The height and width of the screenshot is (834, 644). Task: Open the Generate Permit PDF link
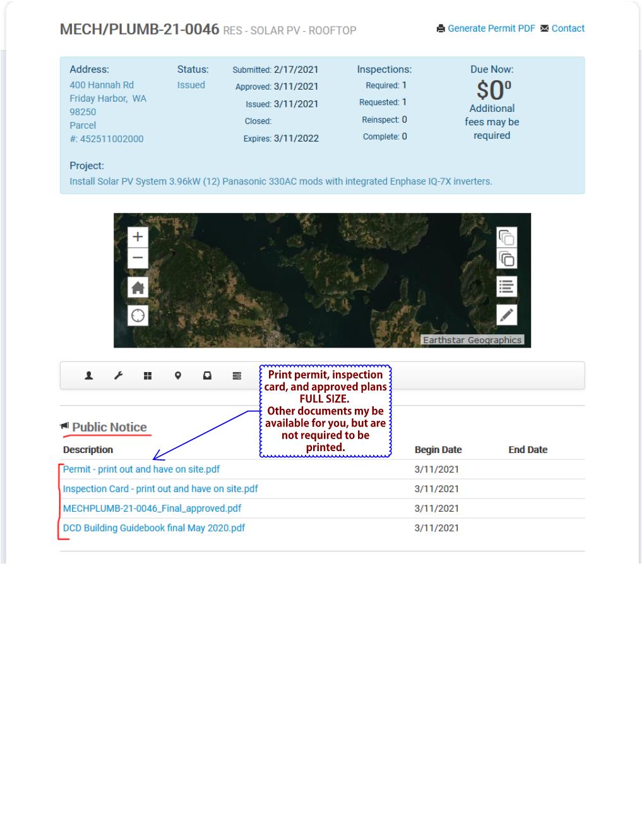491,28
